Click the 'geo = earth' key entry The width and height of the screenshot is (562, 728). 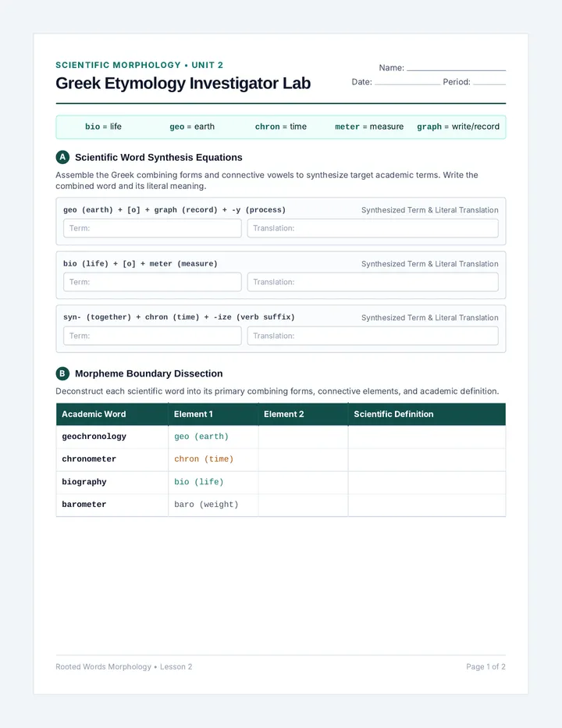pyautogui.click(x=192, y=127)
